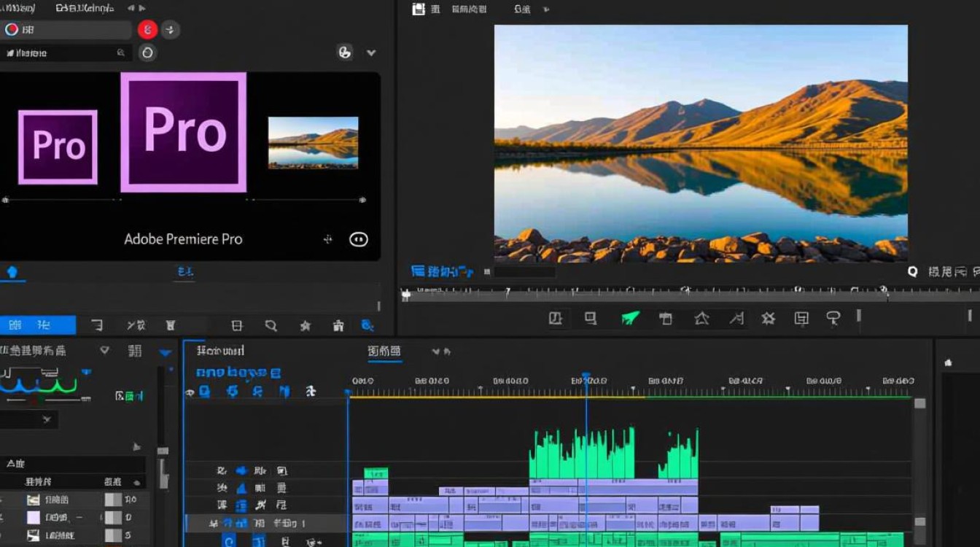The image size is (980, 547).
Task: Click the small green clip on the top timeline track
Action: pos(376,473)
